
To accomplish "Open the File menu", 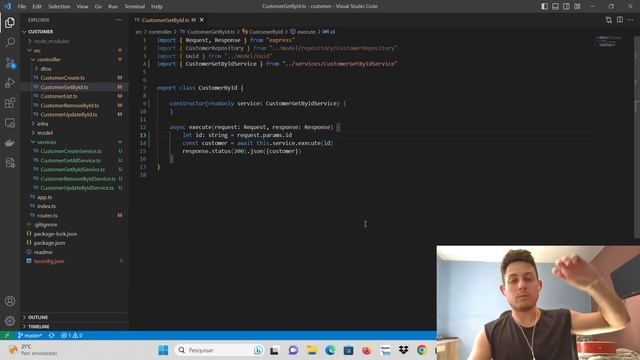I will pyautogui.click(x=22, y=7).
